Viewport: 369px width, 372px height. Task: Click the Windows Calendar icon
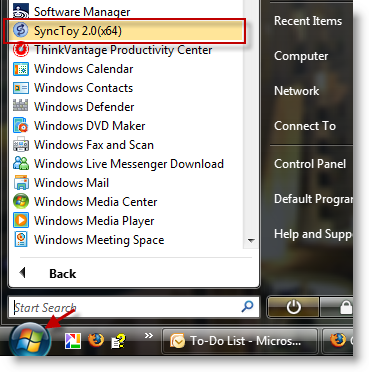coord(21,69)
